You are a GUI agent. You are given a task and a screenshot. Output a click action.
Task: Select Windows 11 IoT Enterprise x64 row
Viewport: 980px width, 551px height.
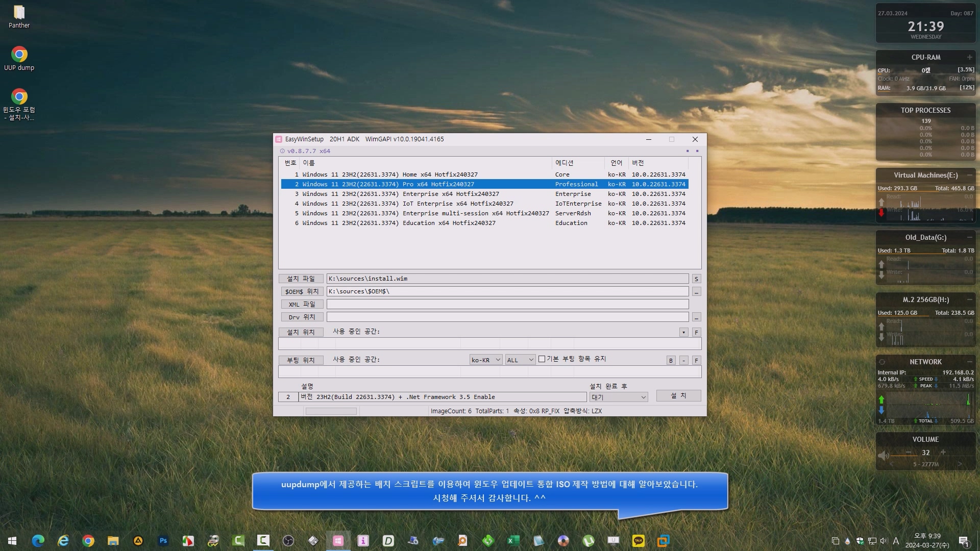(x=484, y=204)
